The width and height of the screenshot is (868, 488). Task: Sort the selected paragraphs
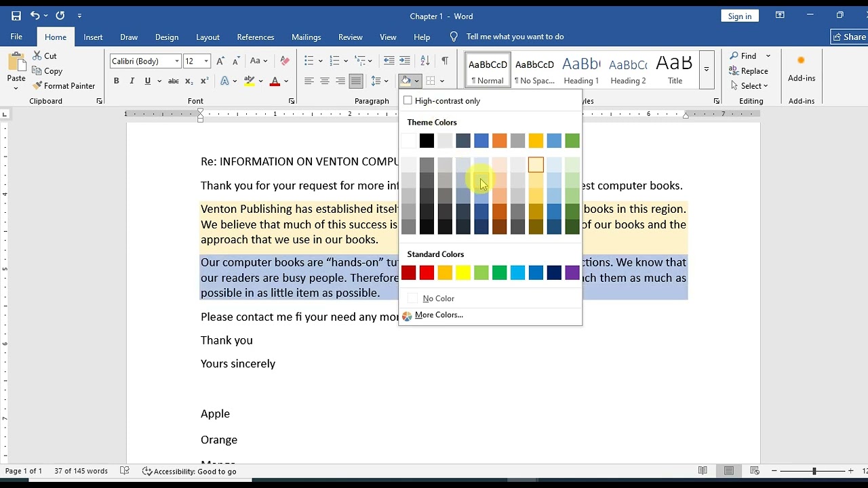click(x=425, y=61)
